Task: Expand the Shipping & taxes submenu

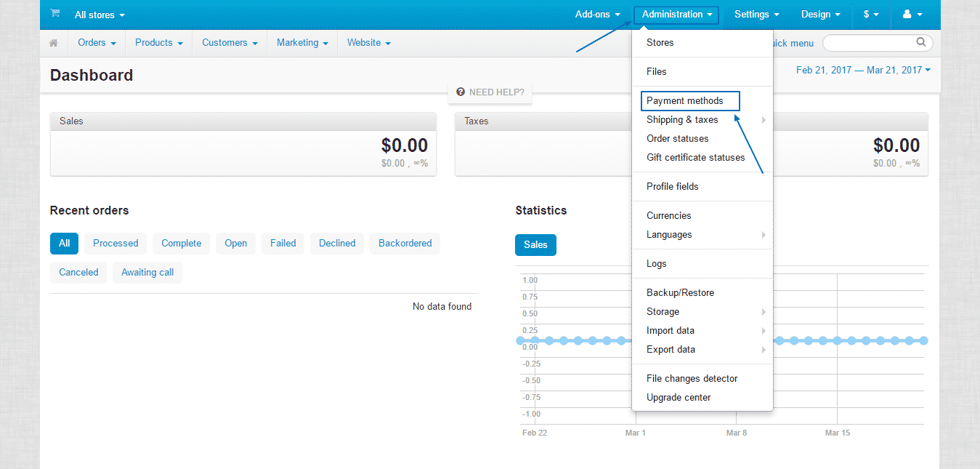Action: click(683, 119)
